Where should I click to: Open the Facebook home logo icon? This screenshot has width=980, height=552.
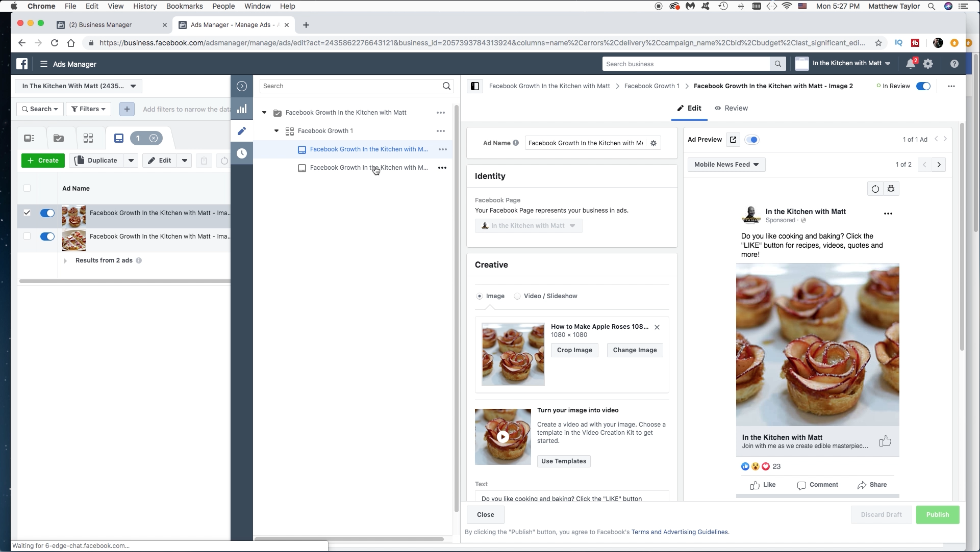(22, 64)
